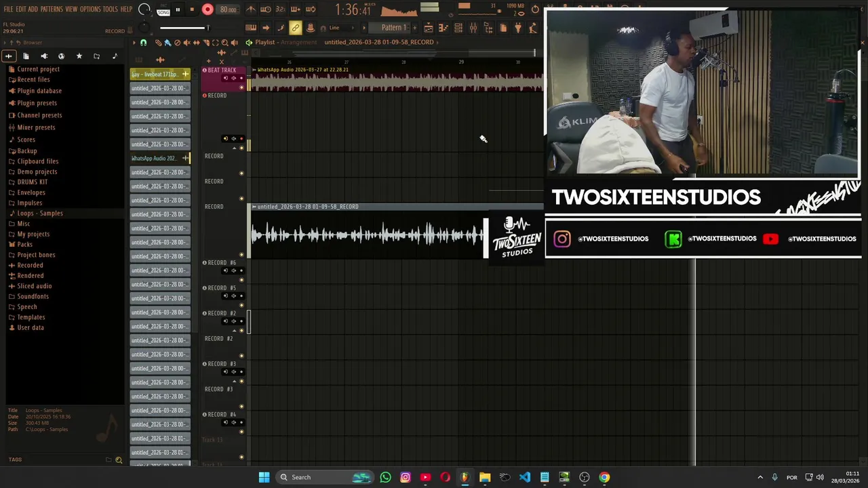This screenshot has width=868, height=488.
Task: Open the EDIT menu
Action: [x=21, y=9]
